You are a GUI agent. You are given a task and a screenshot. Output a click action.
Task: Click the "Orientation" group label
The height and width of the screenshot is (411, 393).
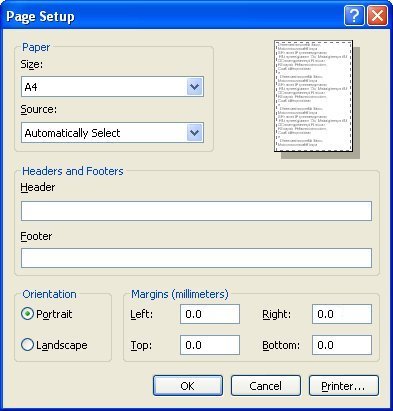(49, 294)
